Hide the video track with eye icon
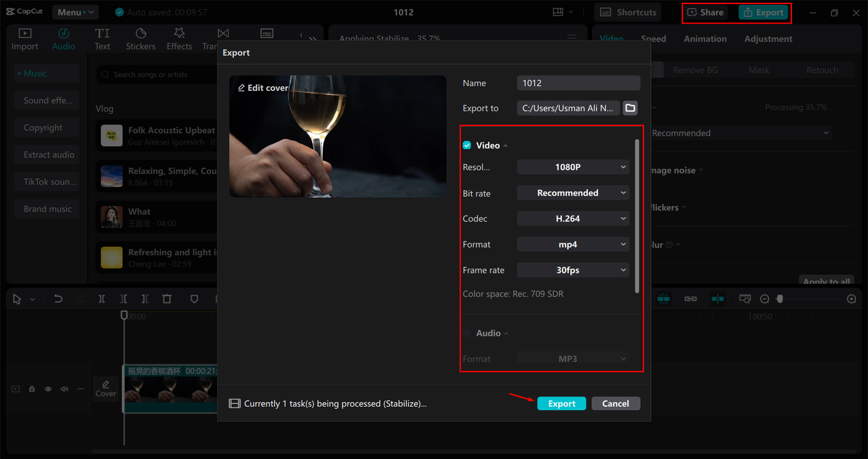868x459 pixels. click(x=48, y=389)
